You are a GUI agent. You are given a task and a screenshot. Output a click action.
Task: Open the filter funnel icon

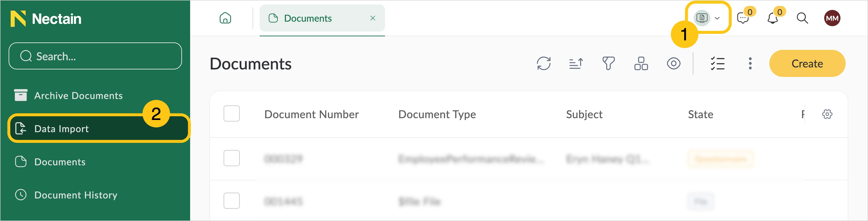(609, 64)
